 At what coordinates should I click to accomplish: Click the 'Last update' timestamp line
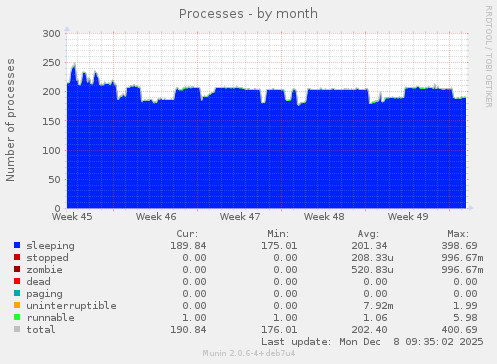pos(372,342)
